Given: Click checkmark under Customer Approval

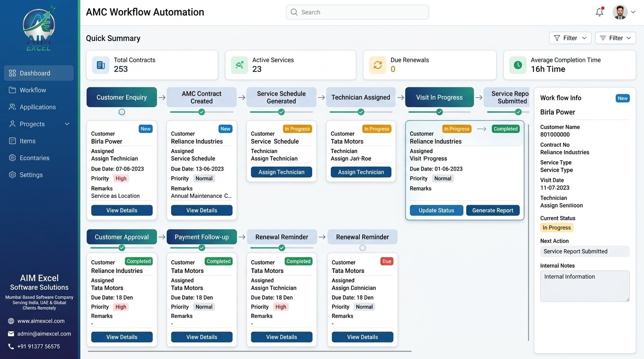Looking at the screenshot, I should point(122,248).
